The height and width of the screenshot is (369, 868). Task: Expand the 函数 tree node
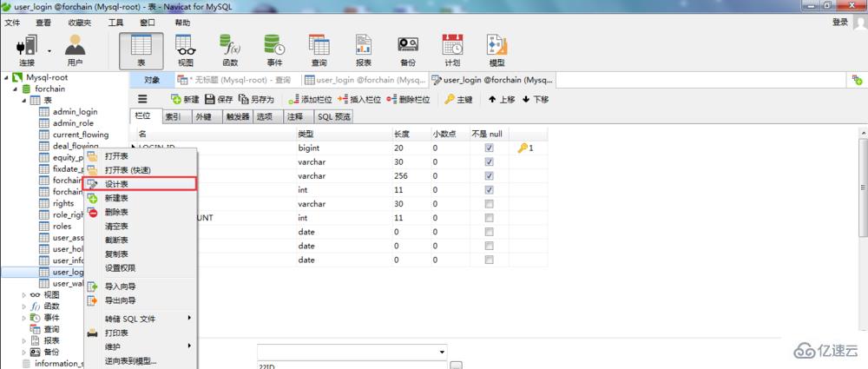23,306
